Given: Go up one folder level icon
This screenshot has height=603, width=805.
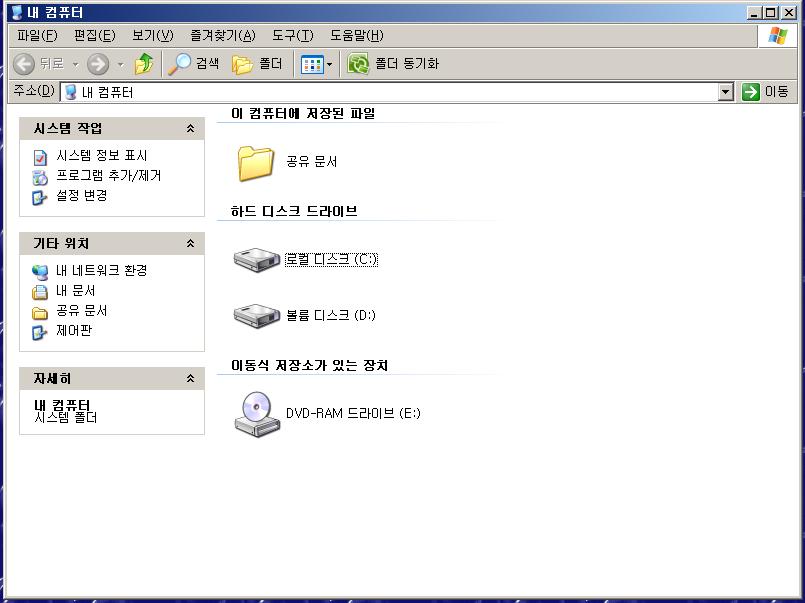Looking at the screenshot, I should 144,64.
